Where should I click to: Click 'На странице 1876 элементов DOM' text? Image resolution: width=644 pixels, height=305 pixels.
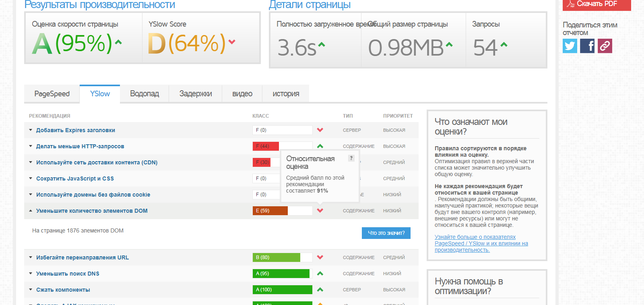[x=78, y=230]
